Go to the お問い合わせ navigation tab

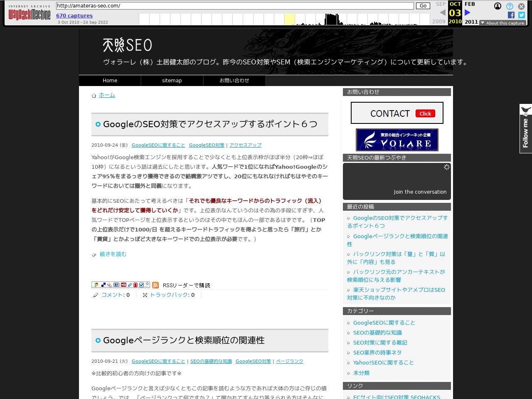point(234,80)
